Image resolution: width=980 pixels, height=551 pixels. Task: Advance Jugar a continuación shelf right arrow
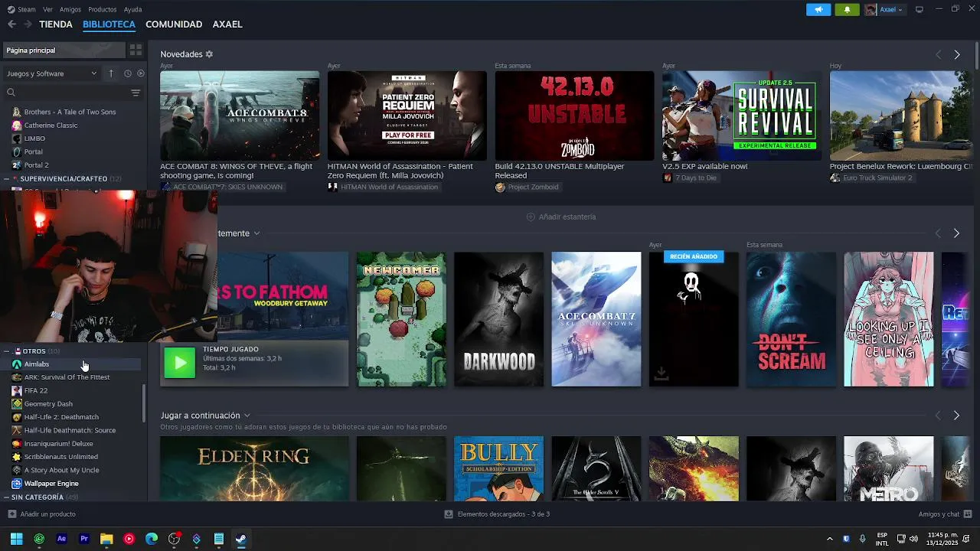[956, 416]
